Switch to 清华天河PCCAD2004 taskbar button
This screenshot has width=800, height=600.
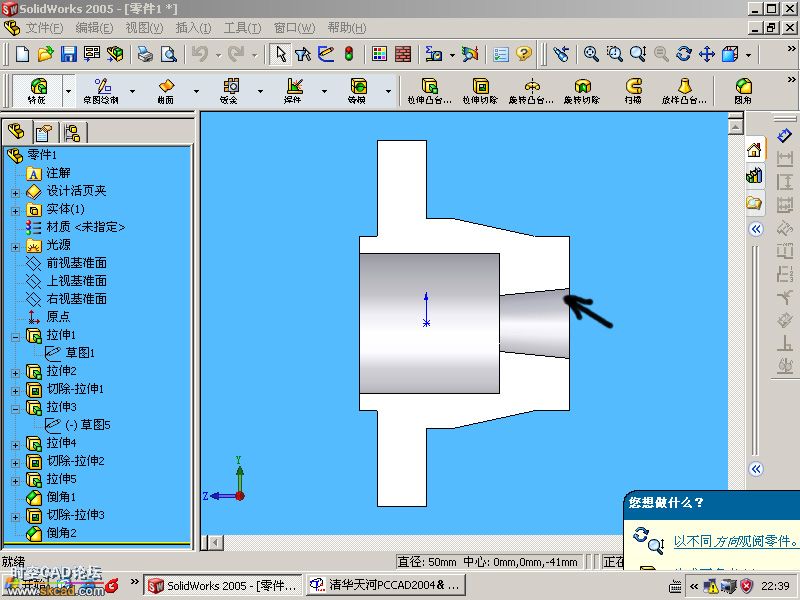[x=386, y=585]
